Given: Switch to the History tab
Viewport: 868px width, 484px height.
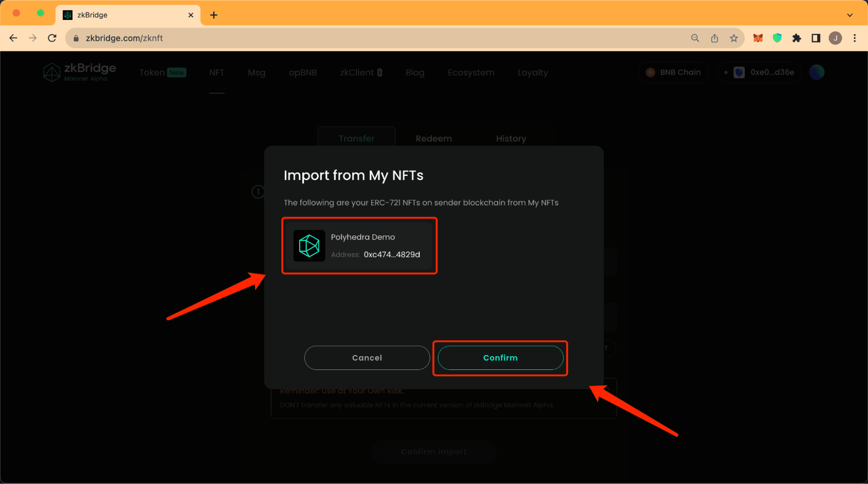Looking at the screenshot, I should pyautogui.click(x=511, y=138).
